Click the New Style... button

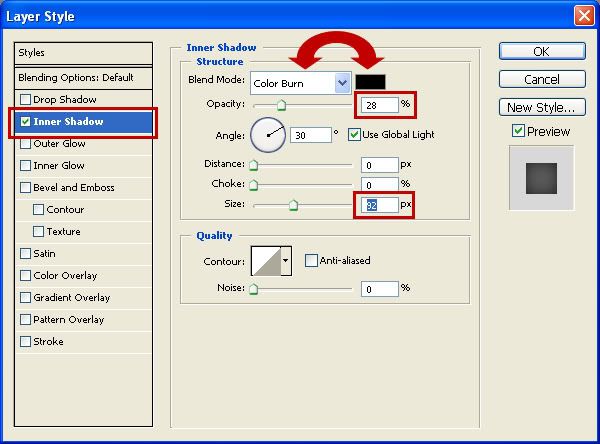pos(542,107)
